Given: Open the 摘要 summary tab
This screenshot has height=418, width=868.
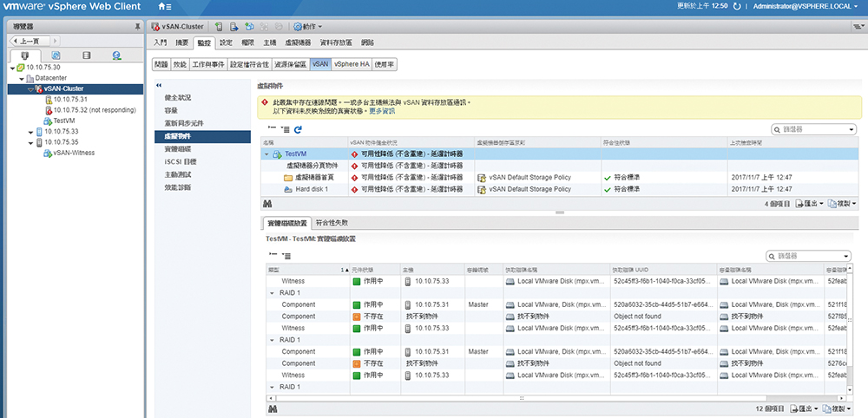Looking at the screenshot, I should (182, 42).
